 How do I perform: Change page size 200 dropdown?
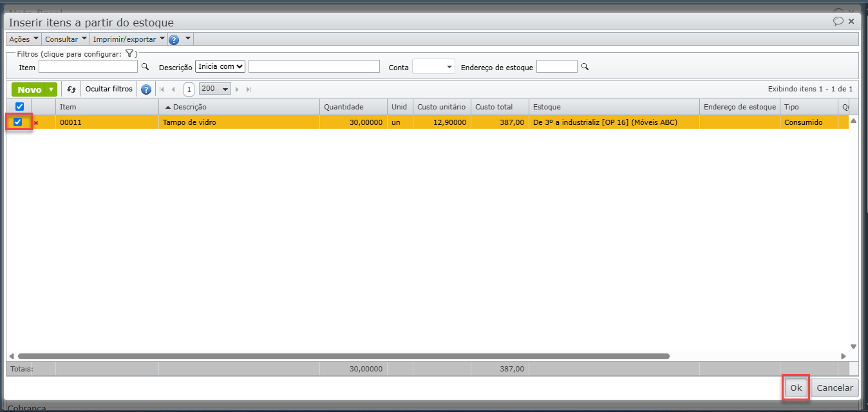(215, 89)
